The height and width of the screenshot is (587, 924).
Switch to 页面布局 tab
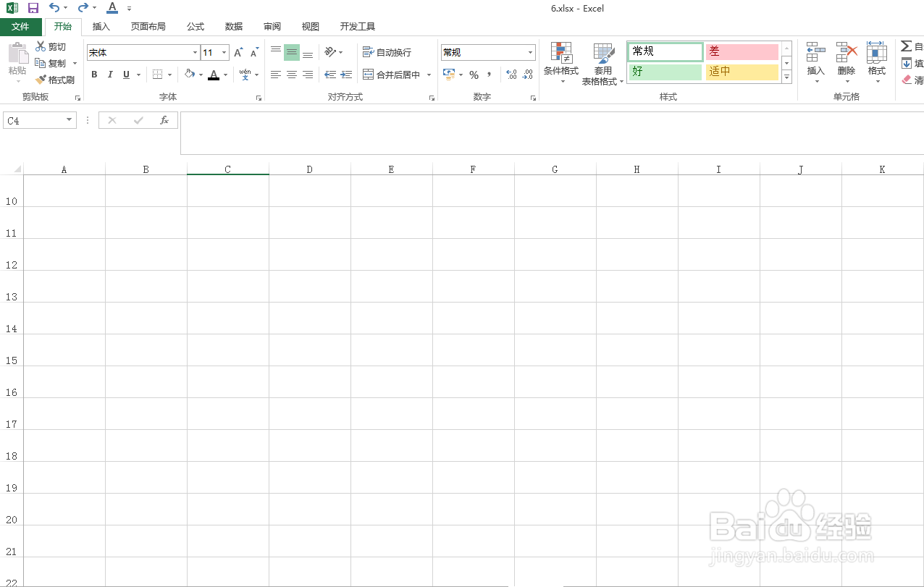tap(148, 27)
